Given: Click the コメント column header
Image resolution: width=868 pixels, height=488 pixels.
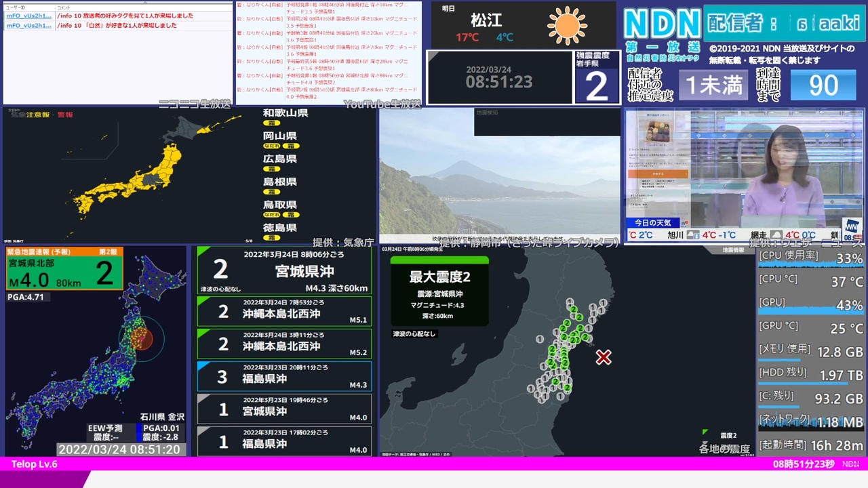Looking at the screenshot, I should pyautogui.click(x=63, y=7).
